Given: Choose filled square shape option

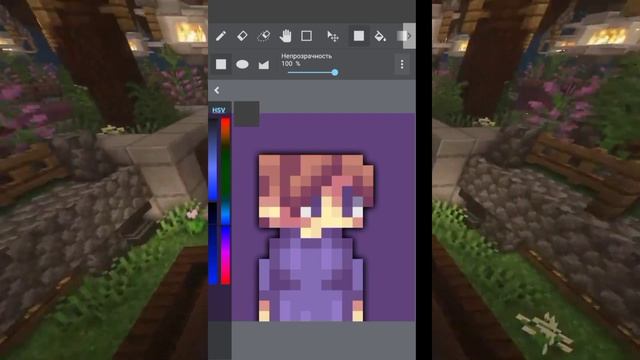Looking at the screenshot, I should 221,64.
